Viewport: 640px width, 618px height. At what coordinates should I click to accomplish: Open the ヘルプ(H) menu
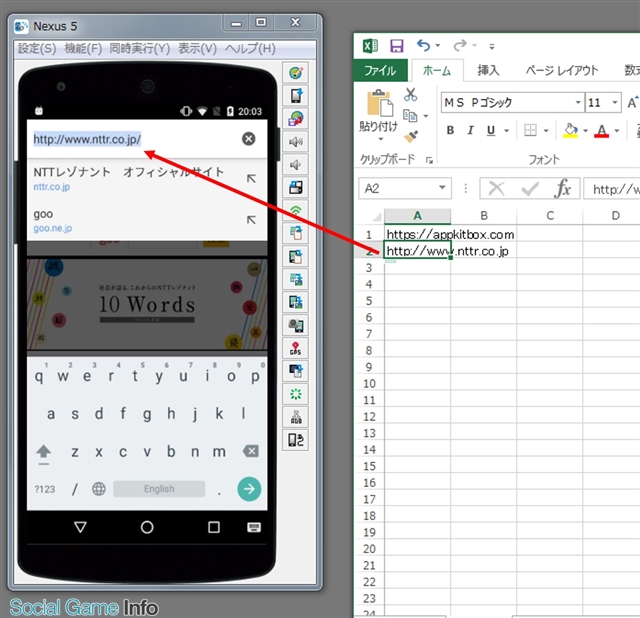pyautogui.click(x=250, y=49)
